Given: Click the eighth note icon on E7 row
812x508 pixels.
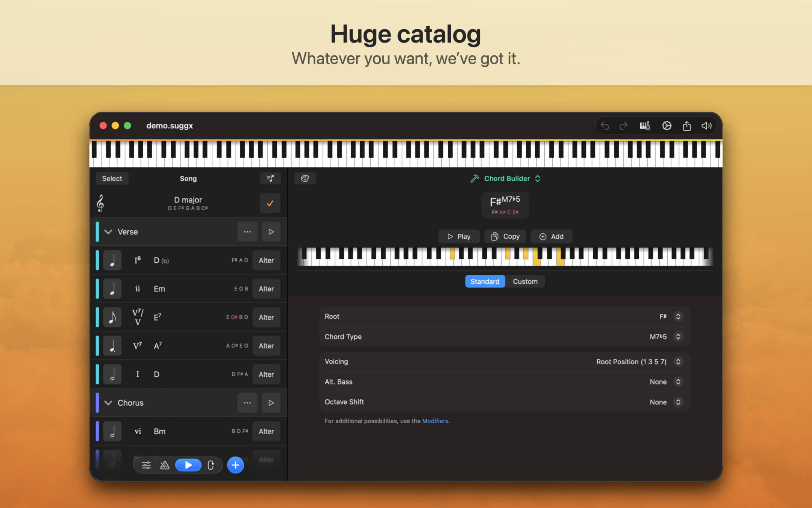Looking at the screenshot, I should [x=112, y=317].
